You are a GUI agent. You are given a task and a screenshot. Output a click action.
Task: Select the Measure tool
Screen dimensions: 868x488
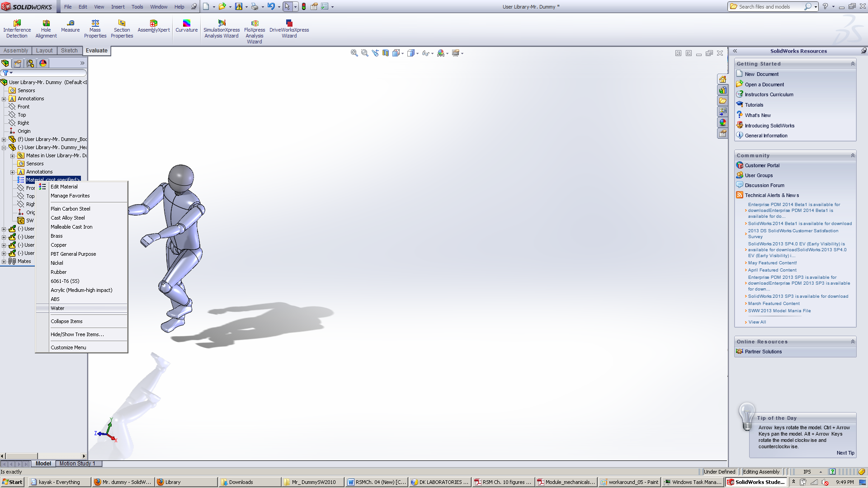(70, 26)
